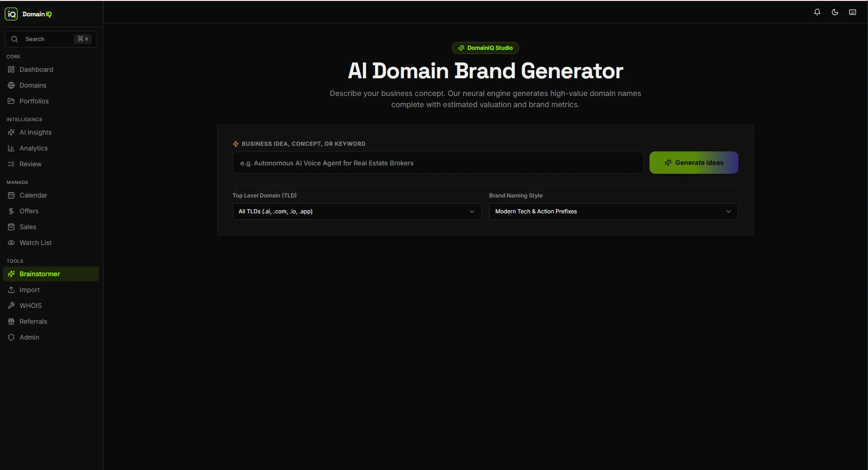
Task: Click the Watch List eye icon
Action: tap(11, 243)
